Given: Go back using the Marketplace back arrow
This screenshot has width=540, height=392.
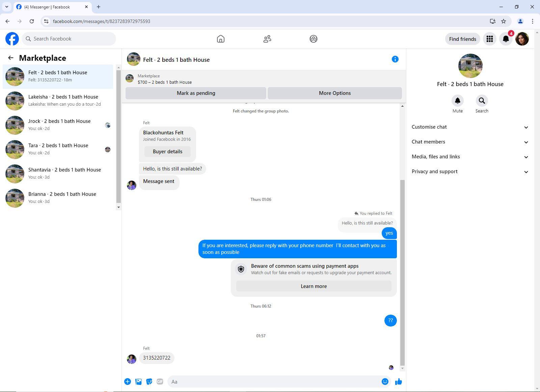Looking at the screenshot, I should pos(11,58).
